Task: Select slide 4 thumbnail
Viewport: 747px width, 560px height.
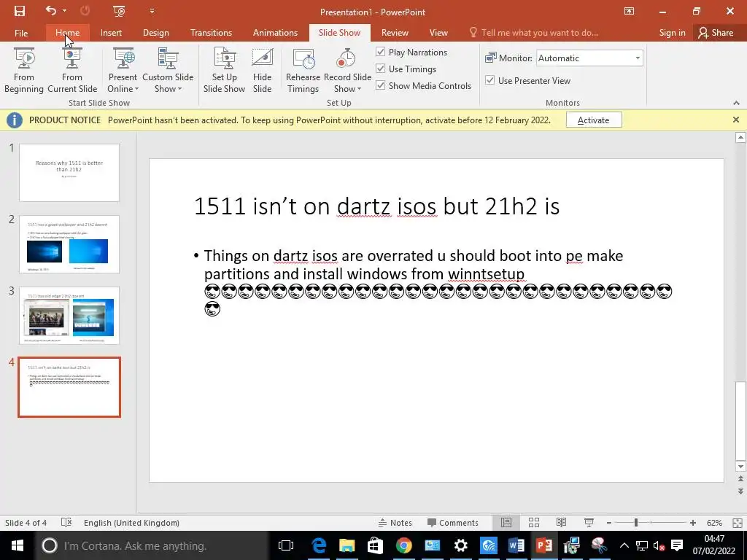Action: pos(69,387)
